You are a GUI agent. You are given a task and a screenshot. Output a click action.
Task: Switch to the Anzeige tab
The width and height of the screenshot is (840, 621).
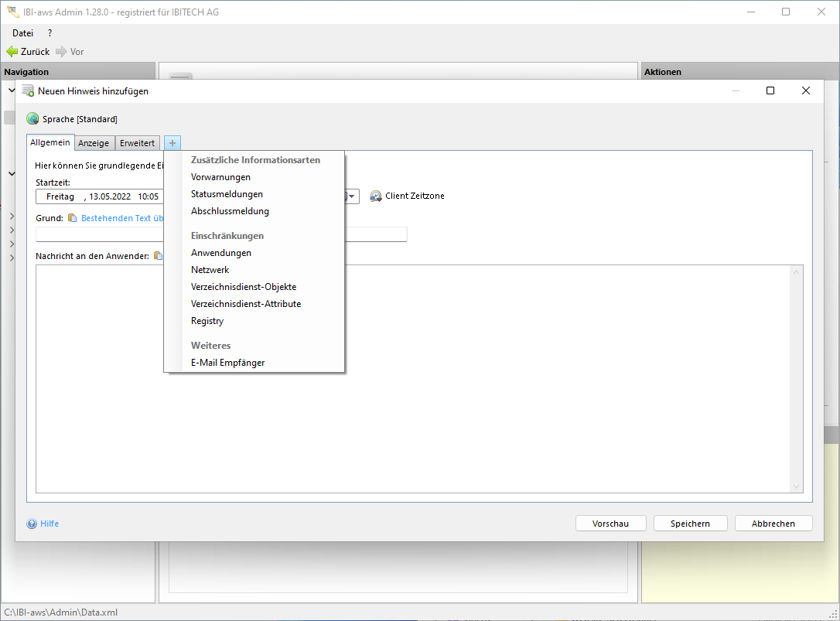point(94,143)
